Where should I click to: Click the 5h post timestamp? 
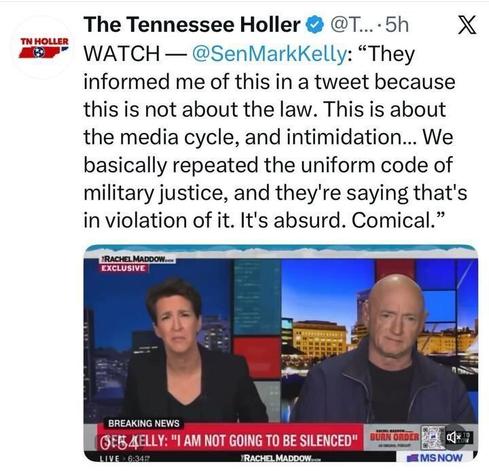coord(397,25)
